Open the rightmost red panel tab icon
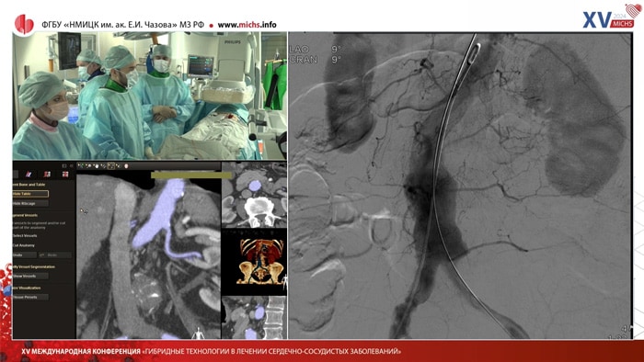Image resolution: width=644 pixels, height=362 pixels. point(65,175)
